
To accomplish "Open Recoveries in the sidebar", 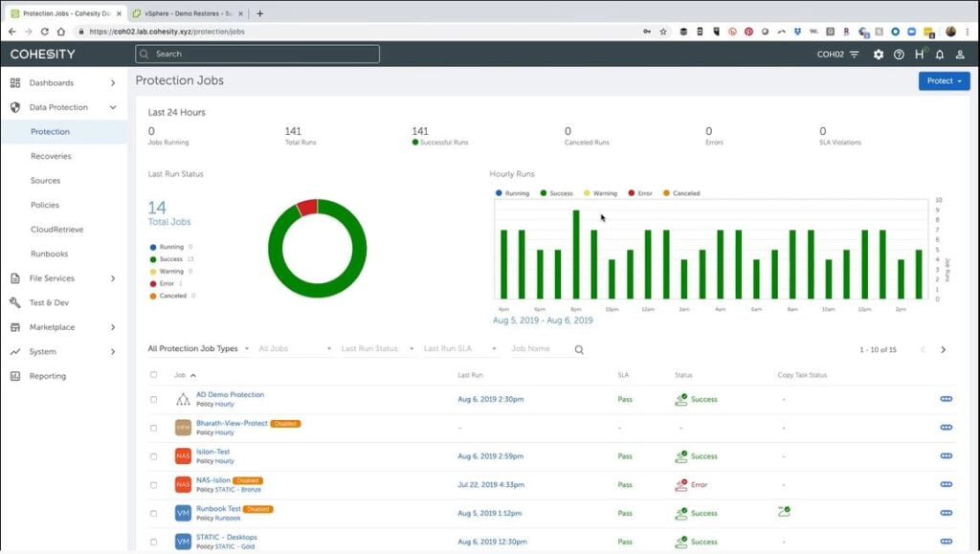I will tap(51, 156).
